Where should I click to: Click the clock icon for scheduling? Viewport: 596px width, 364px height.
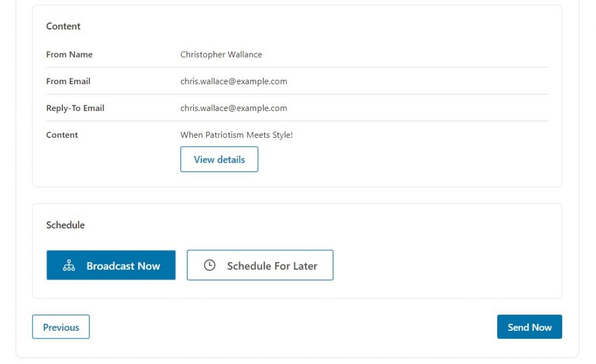(x=210, y=265)
